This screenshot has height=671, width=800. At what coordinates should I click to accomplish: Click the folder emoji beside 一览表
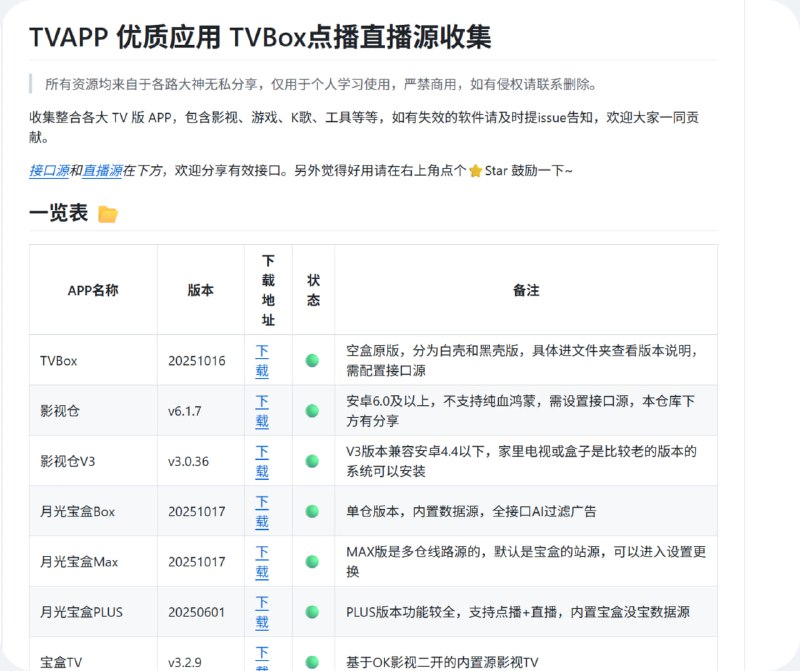[x=108, y=214]
